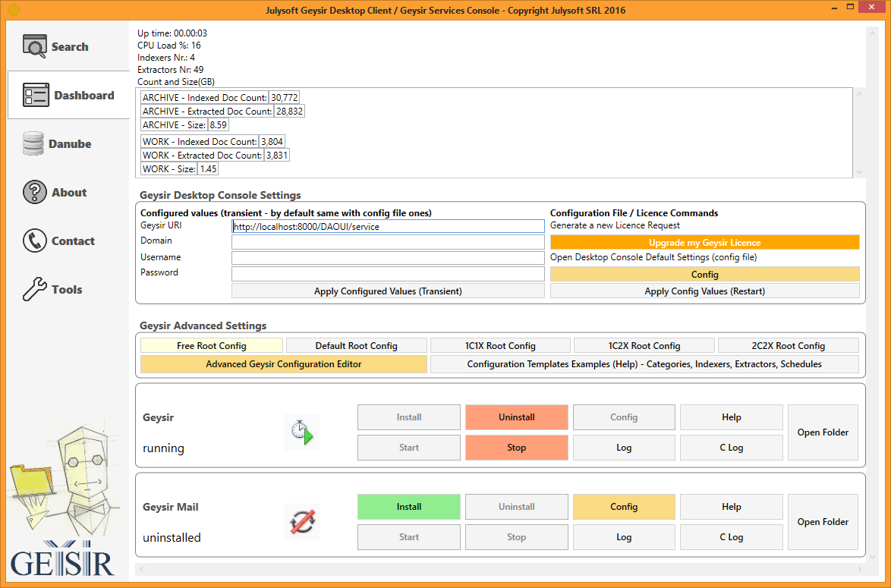The image size is (891, 588).
Task: Click ARCHIVE Indexed Doc Count value 30,772
Action: (284, 98)
